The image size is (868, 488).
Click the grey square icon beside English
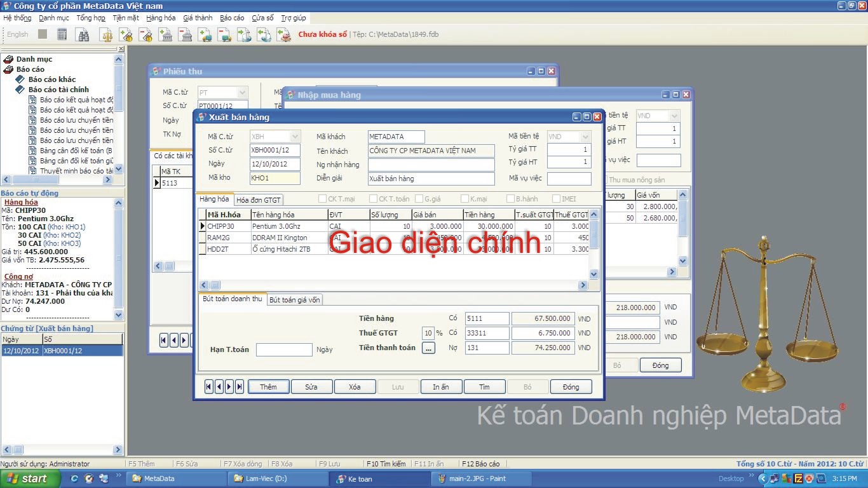pyautogui.click(x=43, y=34)
